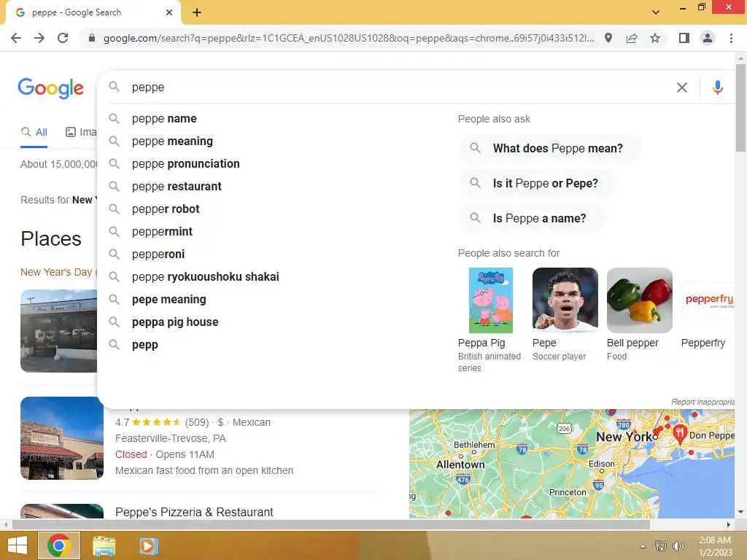
Task: Go forward using the browser forward arrow
Action: coord(39,38)
